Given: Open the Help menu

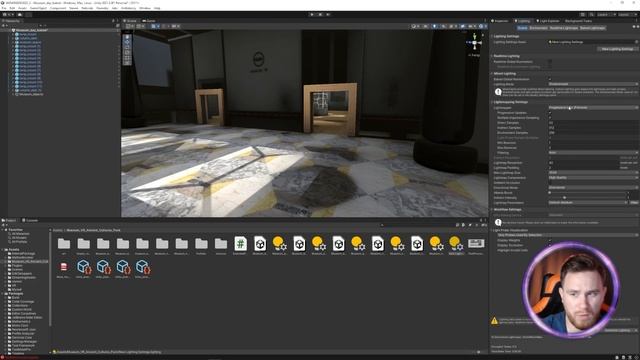Looking at the screenshot, I should [x=157, y=8].
